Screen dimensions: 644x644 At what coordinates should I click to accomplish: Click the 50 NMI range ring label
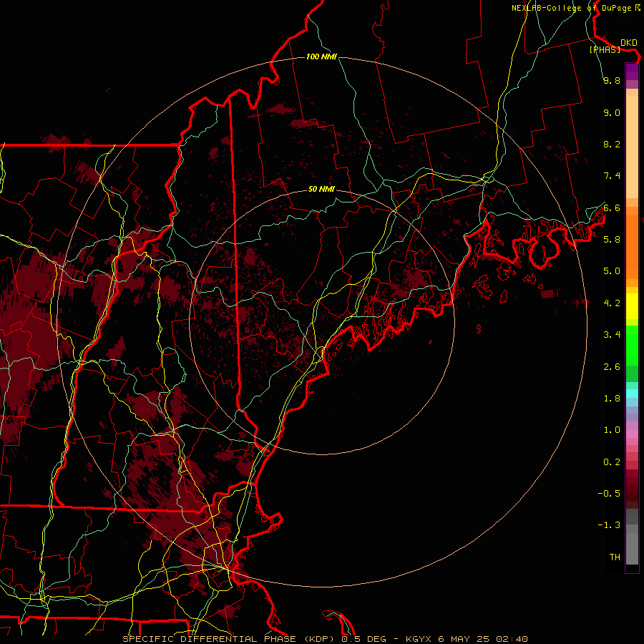(x=321, y=189)
